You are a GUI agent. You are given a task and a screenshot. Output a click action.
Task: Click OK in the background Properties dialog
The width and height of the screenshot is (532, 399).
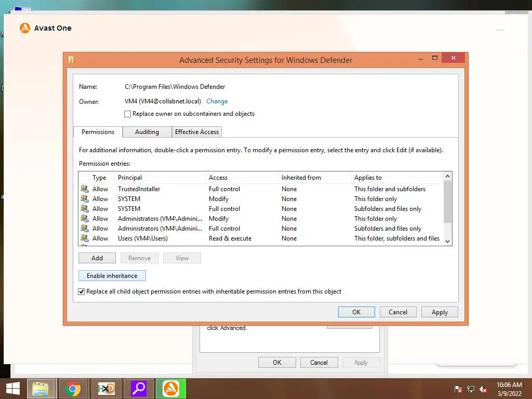(x=277, y=362)
